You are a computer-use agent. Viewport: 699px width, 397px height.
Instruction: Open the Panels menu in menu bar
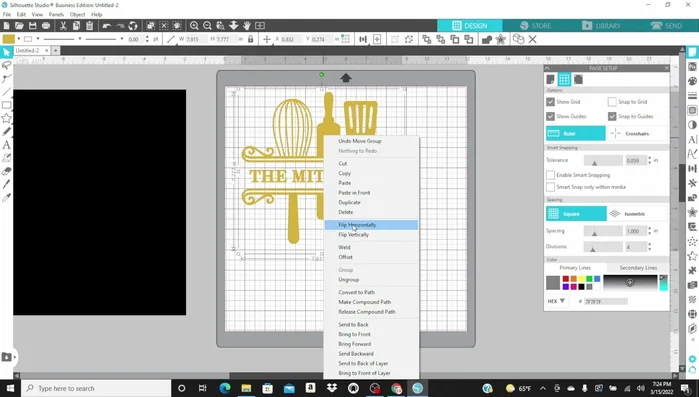click(x=56, y=14)
